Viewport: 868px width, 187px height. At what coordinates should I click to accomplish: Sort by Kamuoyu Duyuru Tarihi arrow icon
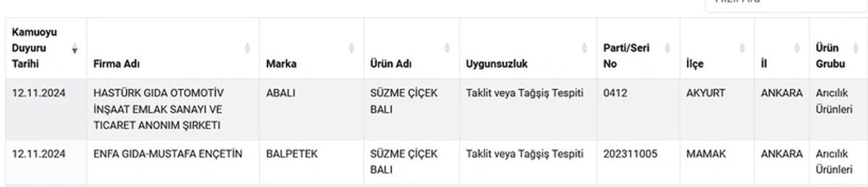75,48
